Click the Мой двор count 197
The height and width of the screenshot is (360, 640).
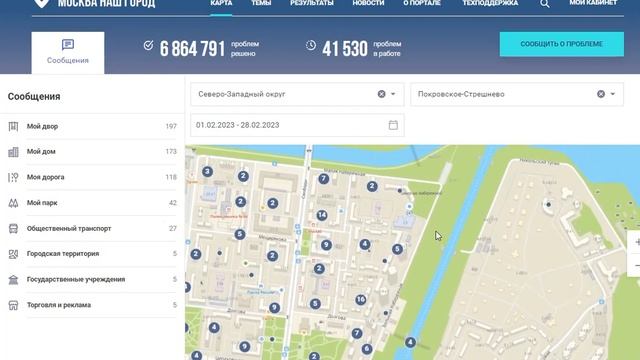coord(171,127)
